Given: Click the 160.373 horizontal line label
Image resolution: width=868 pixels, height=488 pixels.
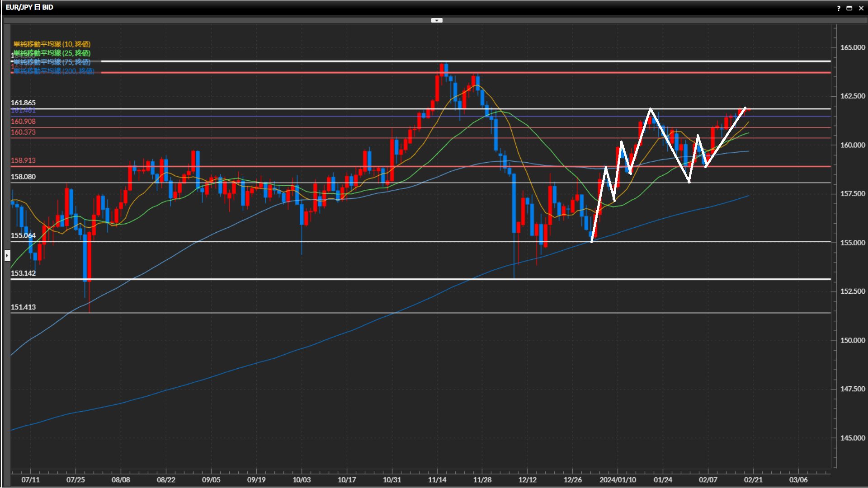Looking at the screenshot, I should point(23,132).
